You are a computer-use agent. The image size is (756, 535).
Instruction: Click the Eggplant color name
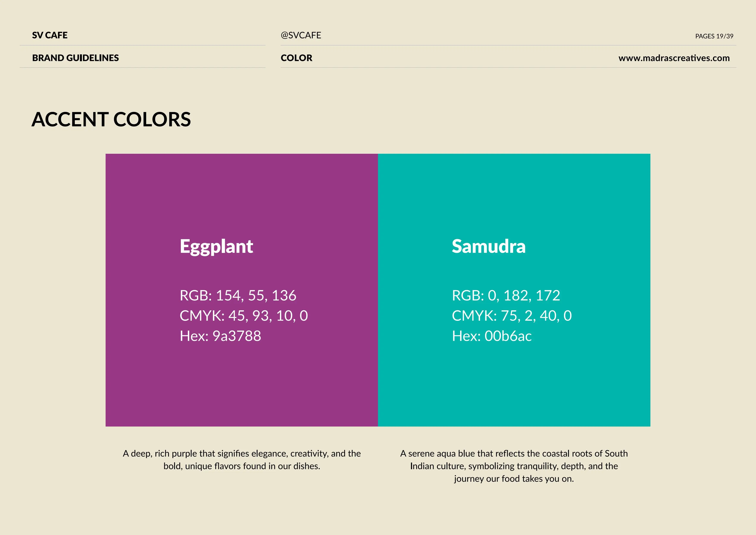pyautogui.click(x=216, y=246)
